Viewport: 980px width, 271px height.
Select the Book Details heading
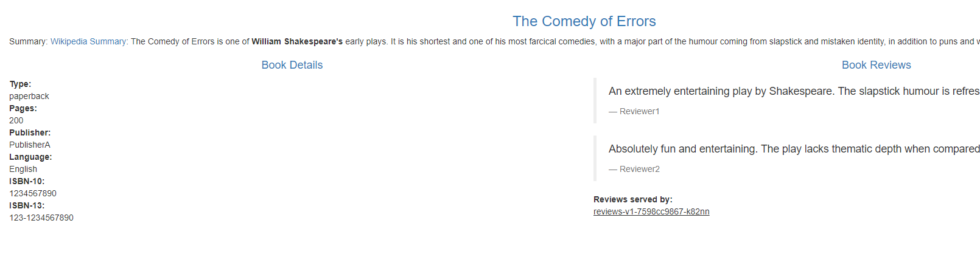coord(292,65)
